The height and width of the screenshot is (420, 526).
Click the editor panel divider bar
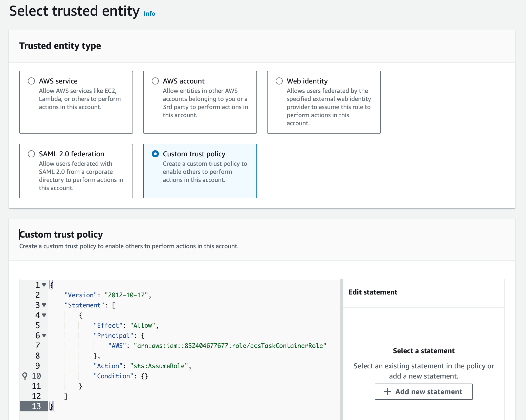342,349
